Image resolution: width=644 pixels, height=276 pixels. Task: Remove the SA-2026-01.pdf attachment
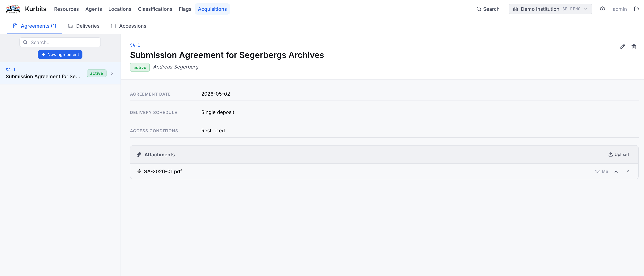[628, 171]
